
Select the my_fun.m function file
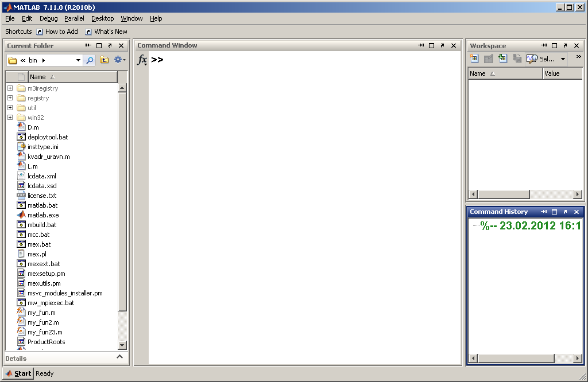click(41, 313)
